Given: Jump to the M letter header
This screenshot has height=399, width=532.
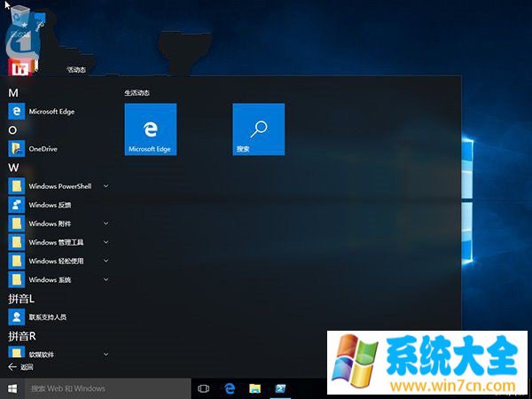Looking at the screenshot, I should 13,92.
